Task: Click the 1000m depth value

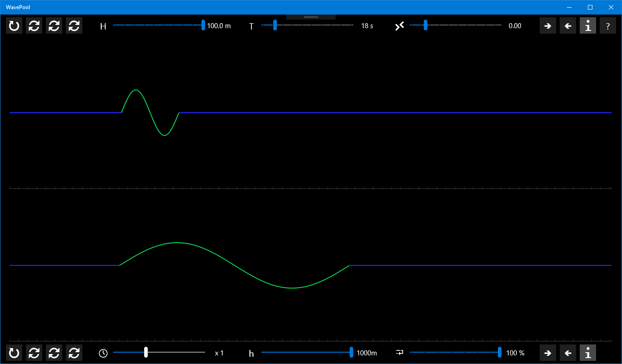Action: click(x=367, y=353)
